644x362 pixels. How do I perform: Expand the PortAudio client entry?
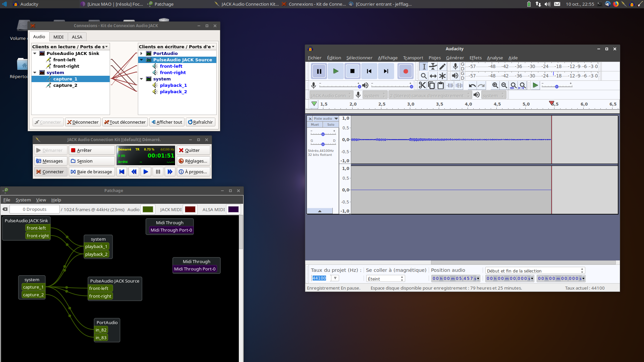click(x=142, y=53)
